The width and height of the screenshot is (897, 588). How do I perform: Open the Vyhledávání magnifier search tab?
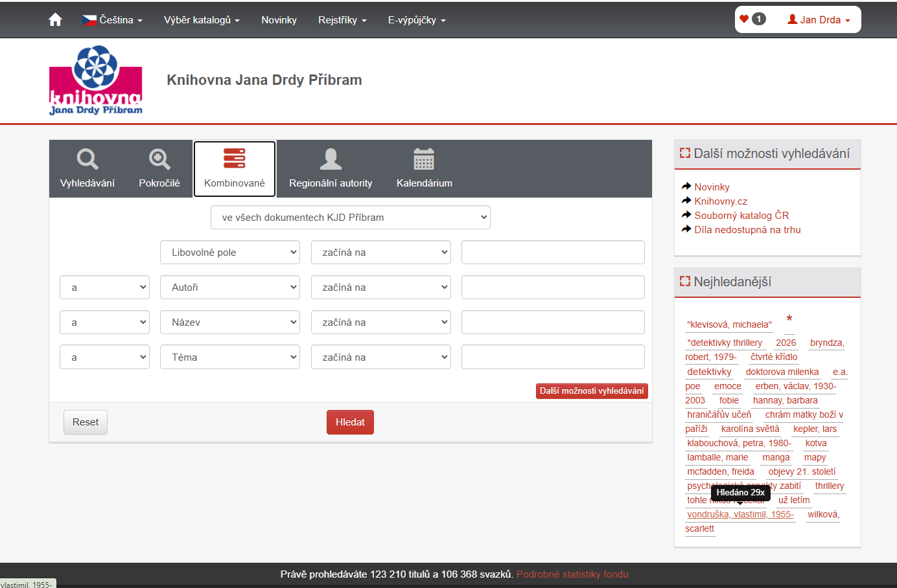pyautogui.click(x=87, y=159)
